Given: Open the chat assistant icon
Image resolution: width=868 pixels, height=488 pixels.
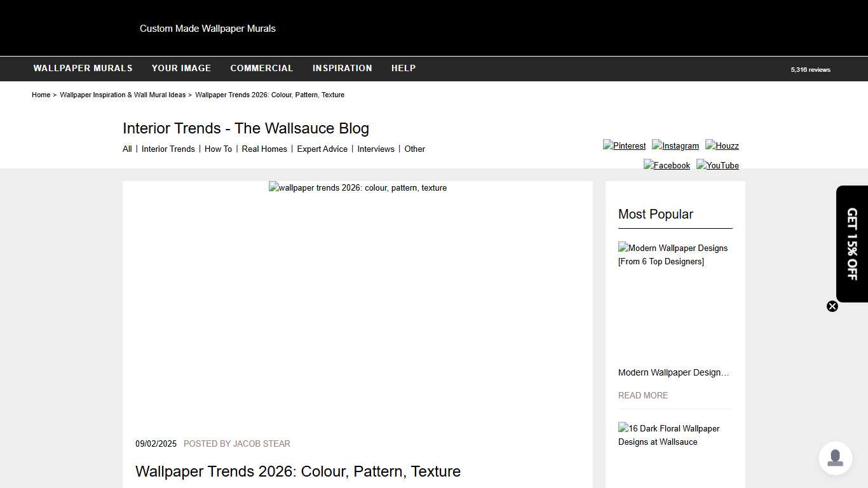Looking at the screenshot, I should 835,458.
